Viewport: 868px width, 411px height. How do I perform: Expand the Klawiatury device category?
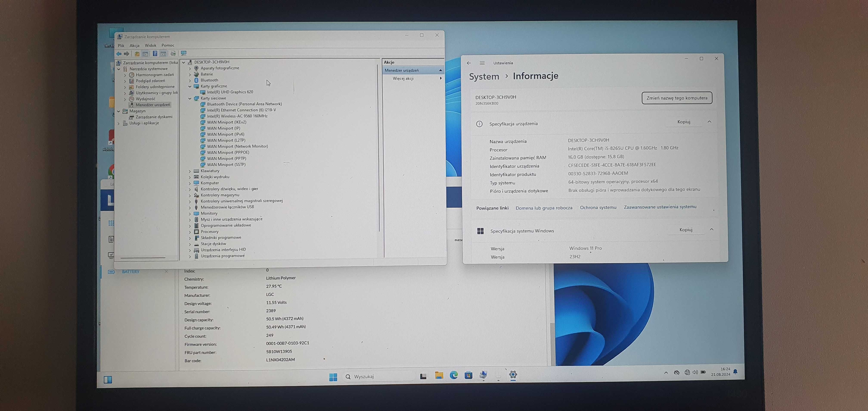coord(190,171)
